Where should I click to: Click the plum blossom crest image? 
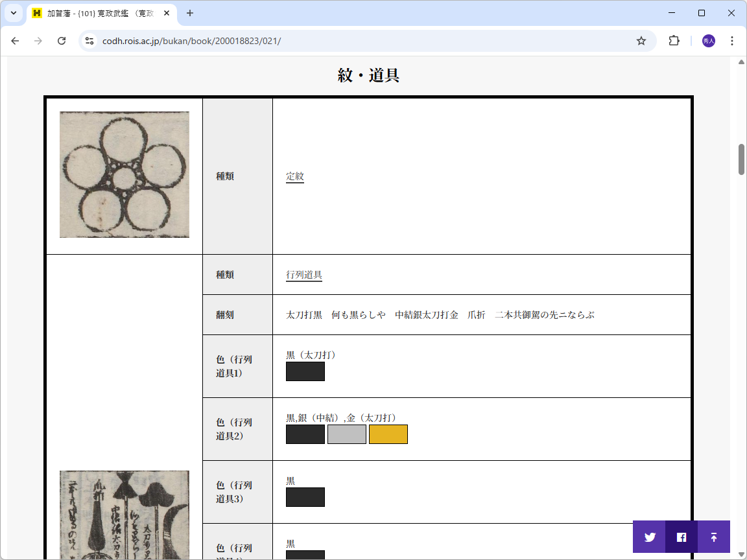coord(124,174)
